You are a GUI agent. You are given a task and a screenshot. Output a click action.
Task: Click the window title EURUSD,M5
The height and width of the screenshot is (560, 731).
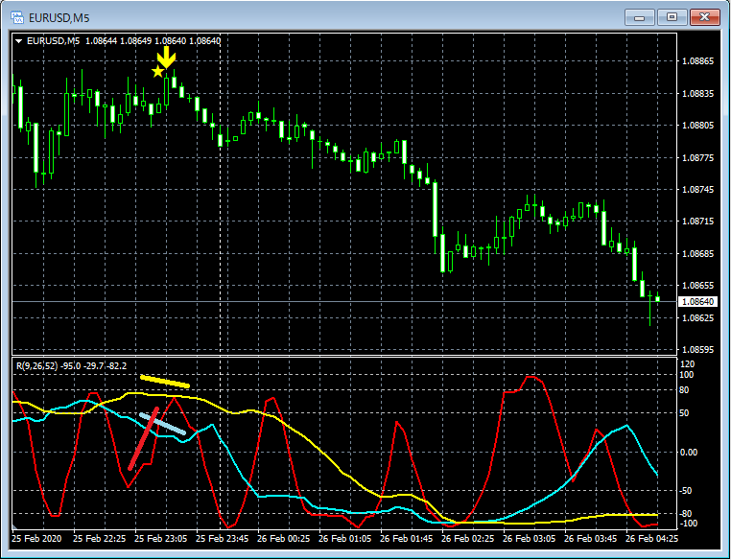59,17
